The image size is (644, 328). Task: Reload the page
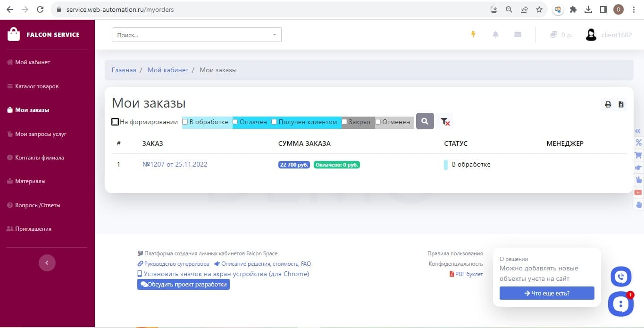(x=40, y=9)
